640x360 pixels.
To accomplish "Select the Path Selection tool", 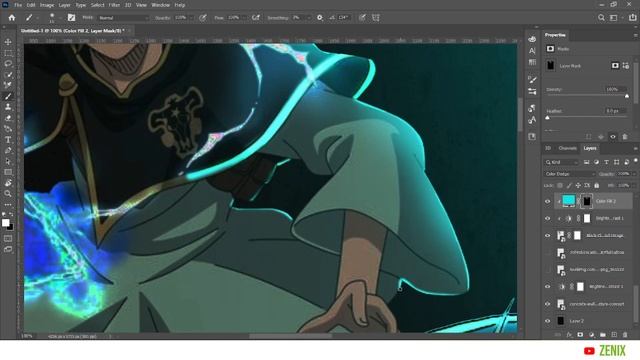I will coord(8,161).
